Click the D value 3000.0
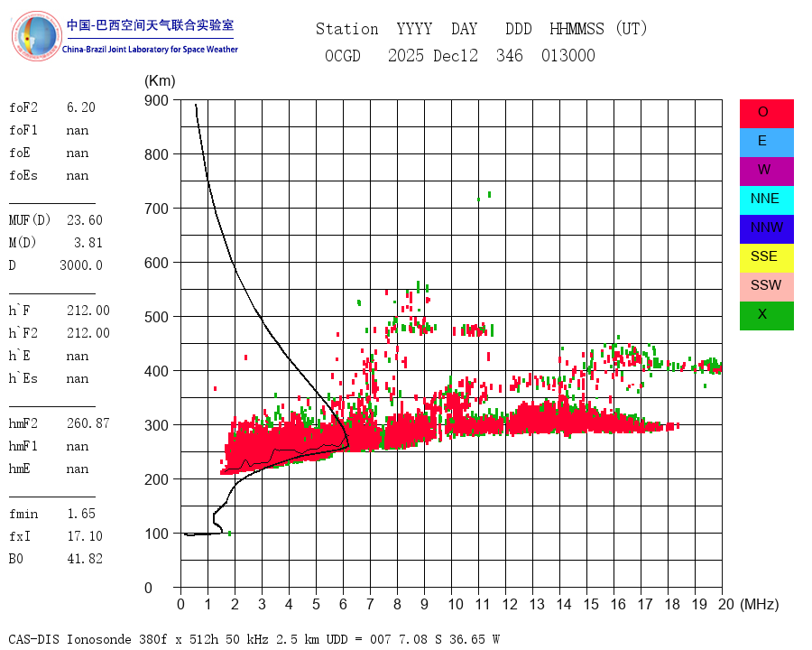812x650 pixels. point(81,265)
